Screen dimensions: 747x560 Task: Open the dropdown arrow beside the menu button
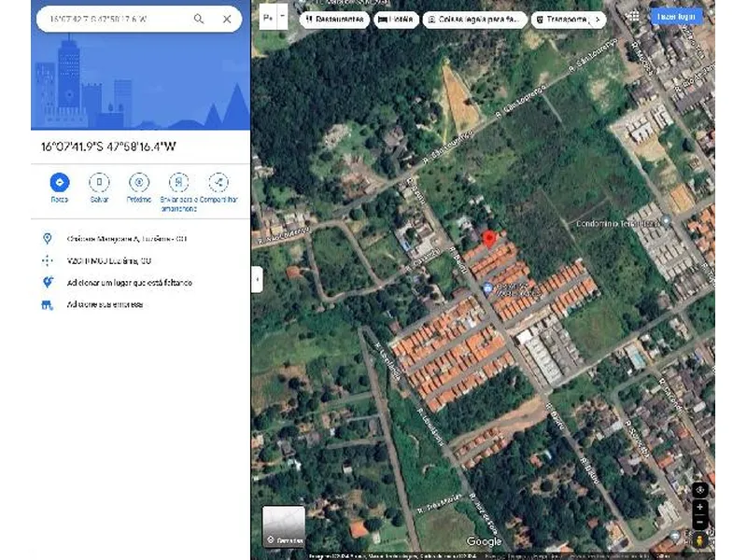284,18
